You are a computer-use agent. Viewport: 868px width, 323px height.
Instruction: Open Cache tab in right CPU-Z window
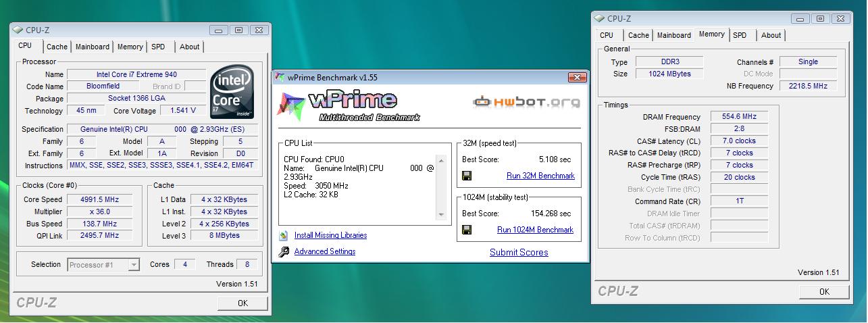[638, 35]
